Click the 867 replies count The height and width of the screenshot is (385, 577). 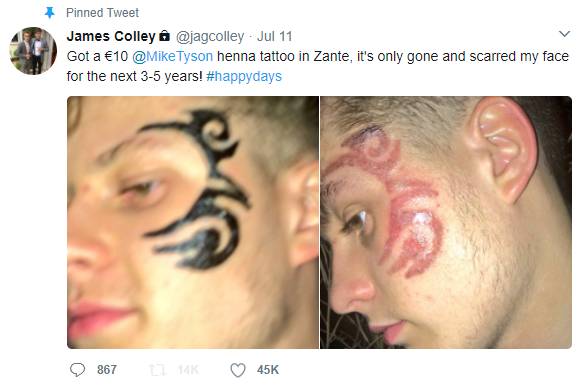point(107,370)
